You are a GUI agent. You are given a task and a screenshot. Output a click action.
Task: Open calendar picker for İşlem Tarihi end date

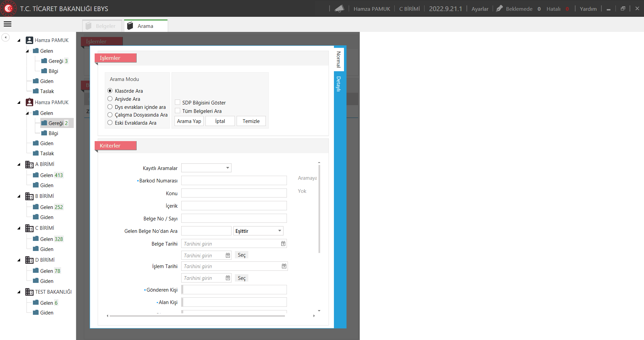coord(228,278)
